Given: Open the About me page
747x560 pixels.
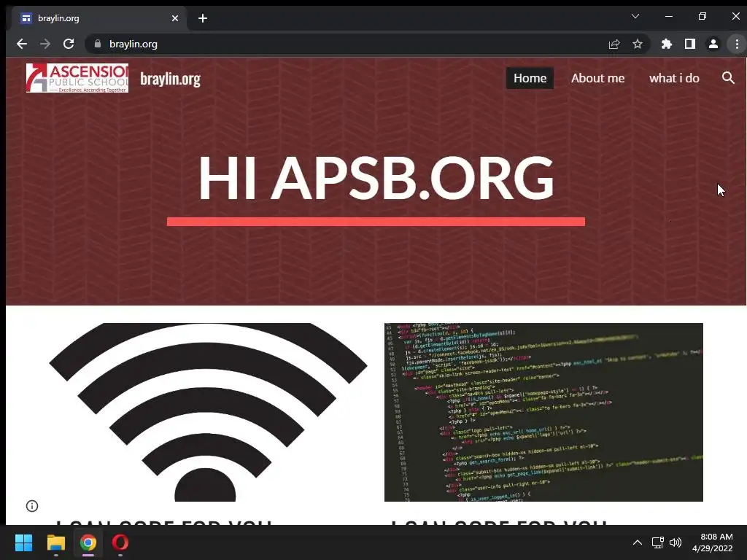Looking at the screenshot, I should coord(597,78).
